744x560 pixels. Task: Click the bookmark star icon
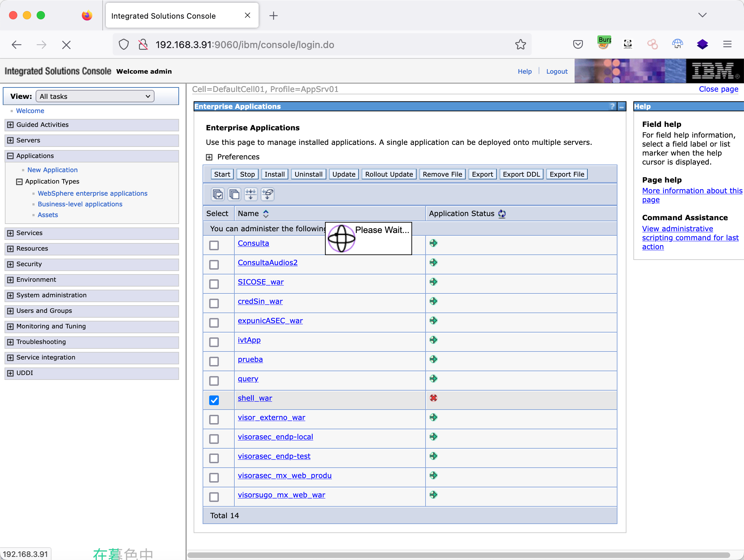pyautogui.click(x=520, y=45)
